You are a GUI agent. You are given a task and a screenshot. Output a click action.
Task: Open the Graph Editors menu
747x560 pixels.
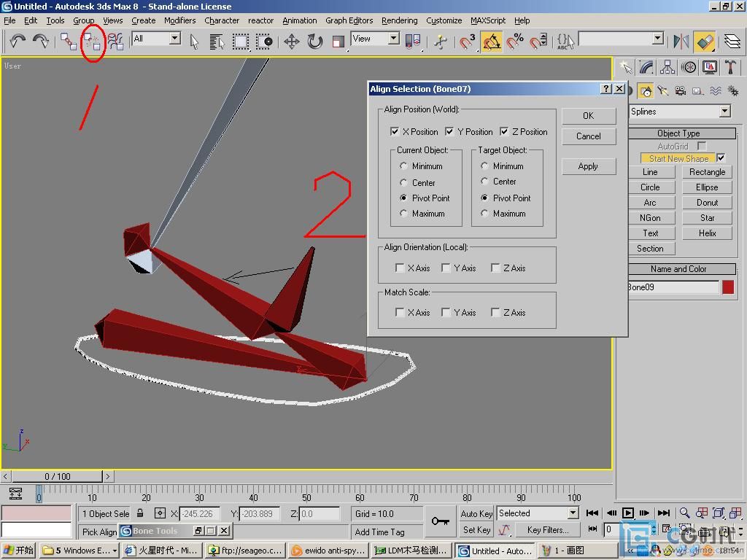(x=349, y=20)
